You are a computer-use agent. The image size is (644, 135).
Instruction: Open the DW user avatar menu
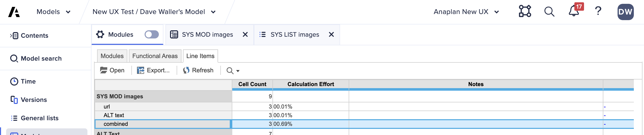point(625,12)
